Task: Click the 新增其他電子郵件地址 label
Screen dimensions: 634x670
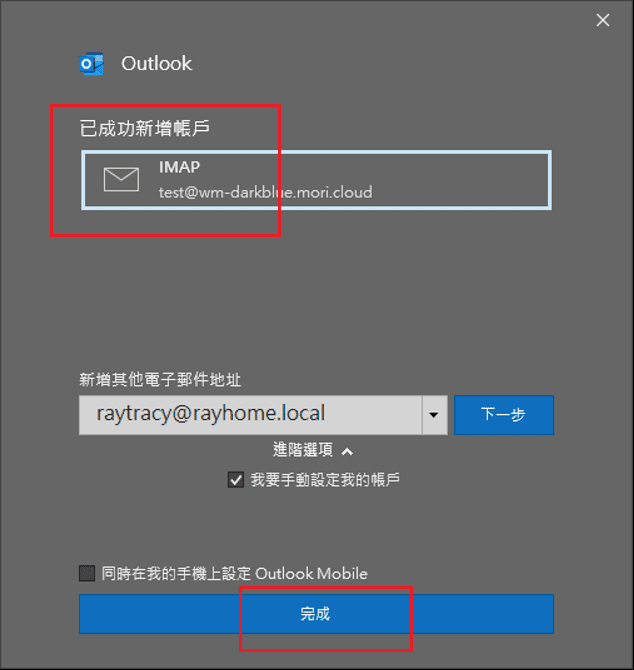Action: tap(160, 380)
